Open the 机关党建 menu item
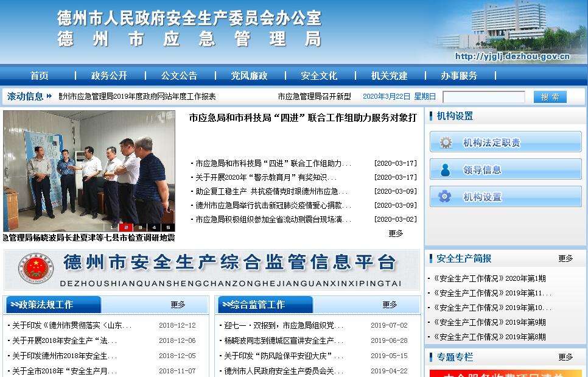Screen dimensions: 588x377 click(389, 76)
